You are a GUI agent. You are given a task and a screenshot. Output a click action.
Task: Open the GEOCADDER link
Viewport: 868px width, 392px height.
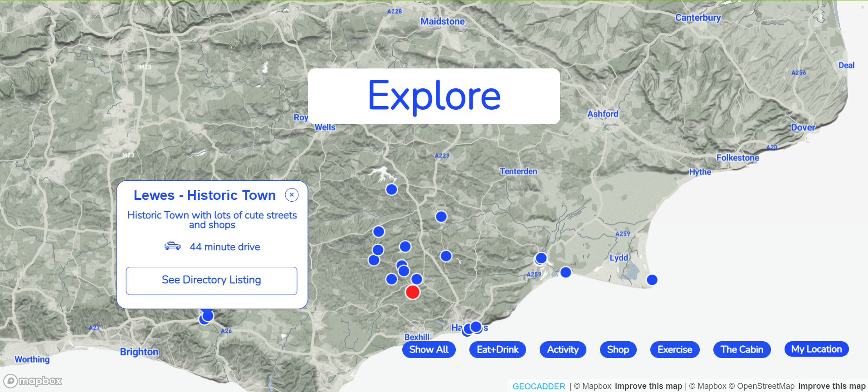pyautogui.click(x=538, y=386)
